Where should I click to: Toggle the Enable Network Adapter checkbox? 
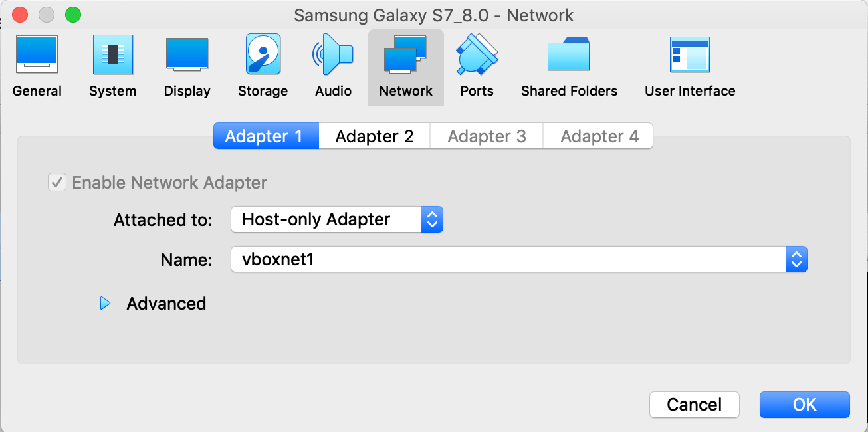tap(56, 182)
